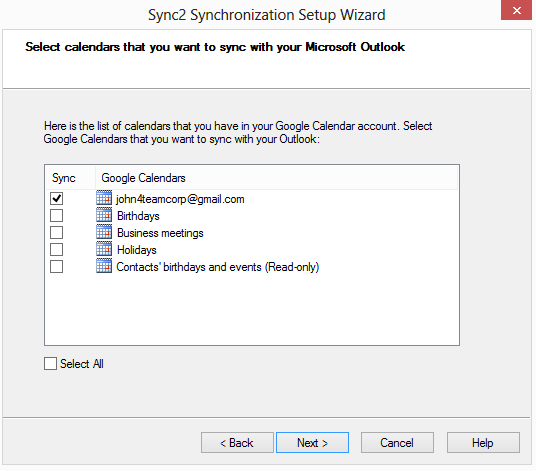536x471 pixels.
Task: Select the john4teamcorp@gmail.com row text
Action: tap(180, 199)
